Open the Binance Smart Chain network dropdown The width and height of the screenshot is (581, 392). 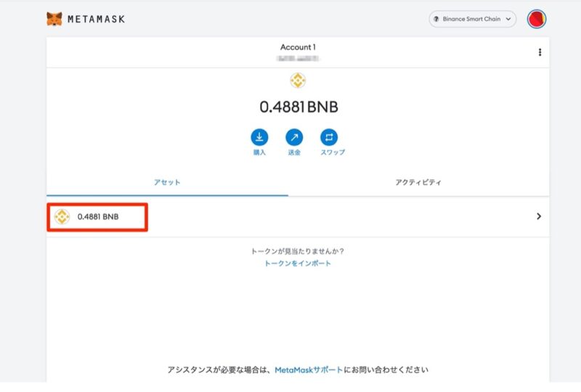pyautogui.click(x=473, y=19)
